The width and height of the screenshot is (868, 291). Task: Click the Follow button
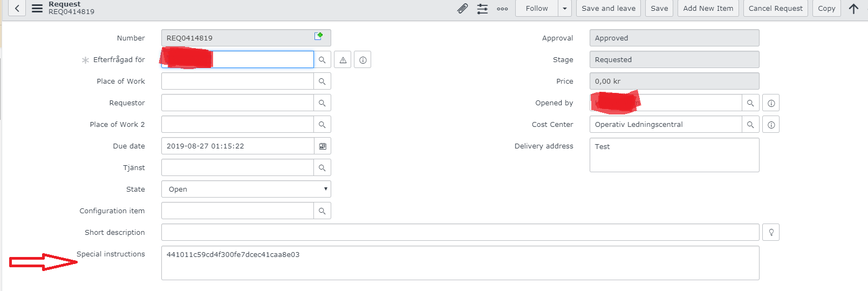point(537,8)
